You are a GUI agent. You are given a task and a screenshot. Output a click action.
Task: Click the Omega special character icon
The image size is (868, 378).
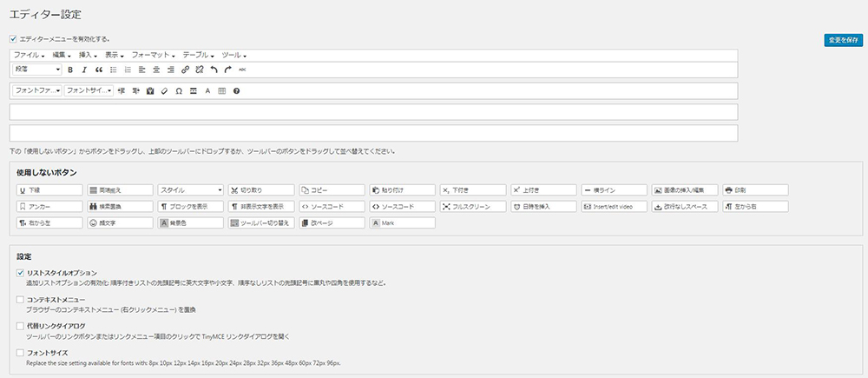tap(179, 90)
